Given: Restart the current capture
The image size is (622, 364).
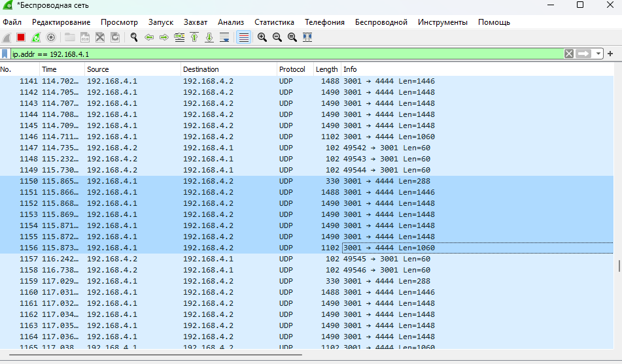Looking at the screenshot, I should pos(36,37).
